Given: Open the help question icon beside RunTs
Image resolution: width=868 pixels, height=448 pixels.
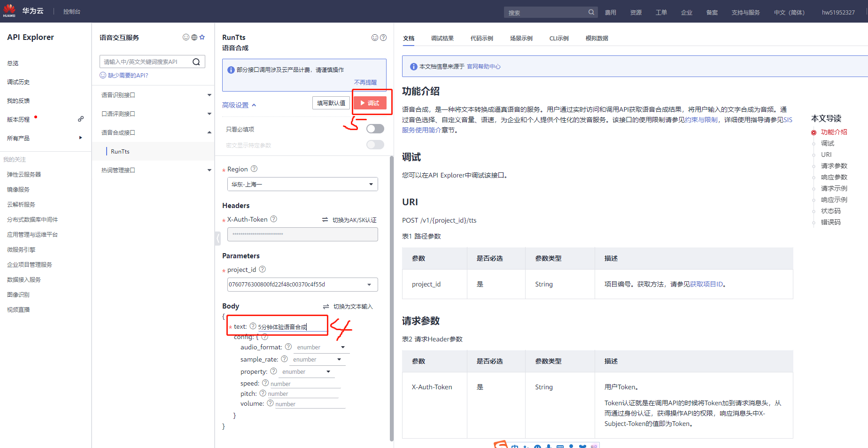Looking at the screenshot, I should (383, 38).
